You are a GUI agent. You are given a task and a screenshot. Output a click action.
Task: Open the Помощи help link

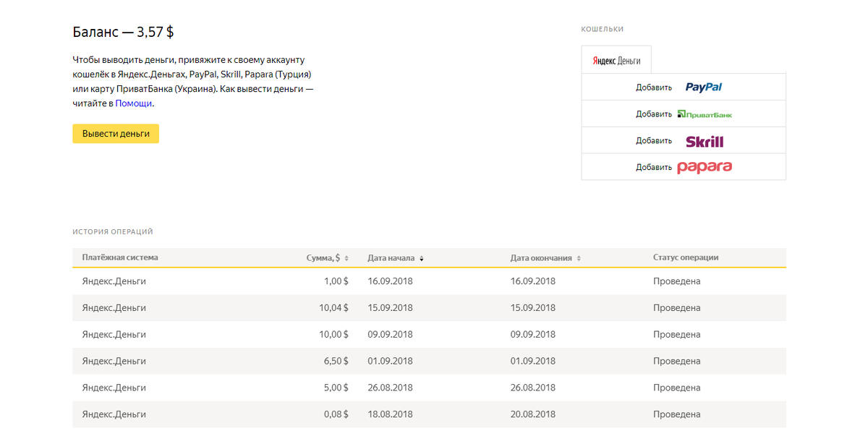pyautogui.click(x=134, y=103)
